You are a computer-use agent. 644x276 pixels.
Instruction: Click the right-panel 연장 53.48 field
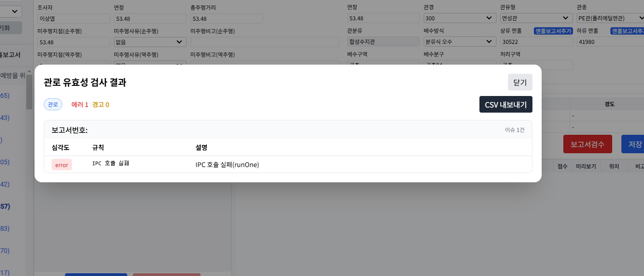click(383, 18)
